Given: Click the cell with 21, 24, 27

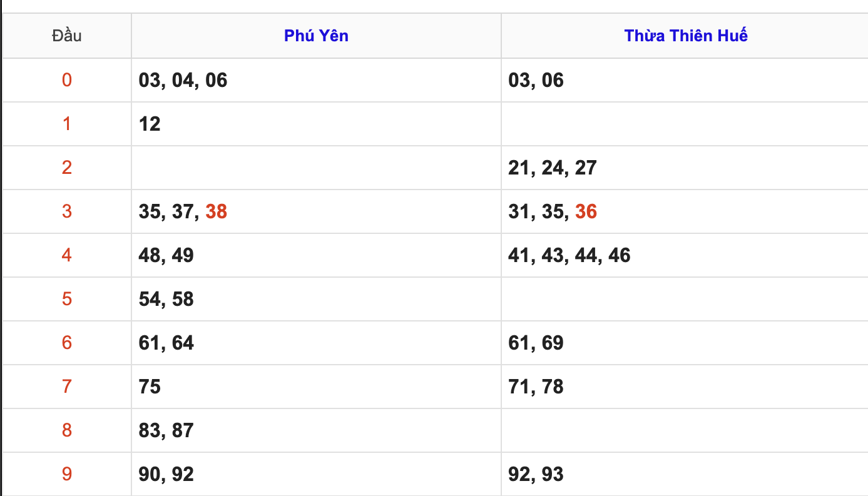Looking at the screenshot, I should coord(552,168).
